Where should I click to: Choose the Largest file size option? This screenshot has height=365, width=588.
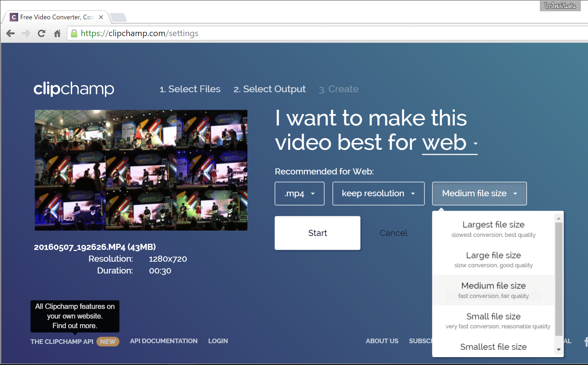click(x=493, y=229)
